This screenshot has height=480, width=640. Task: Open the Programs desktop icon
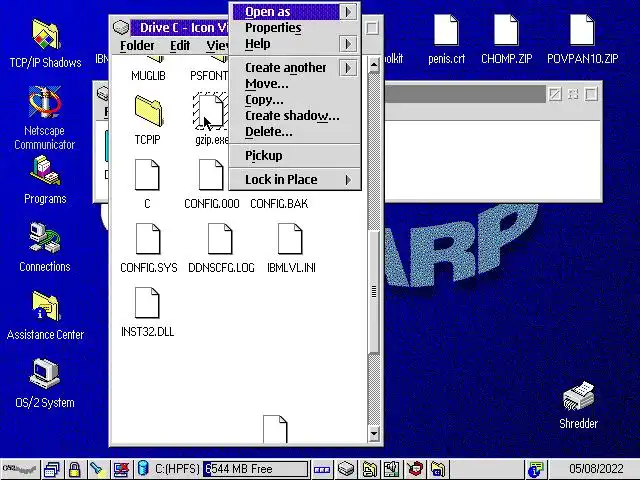pyautogui.click(x=45, y=171)
